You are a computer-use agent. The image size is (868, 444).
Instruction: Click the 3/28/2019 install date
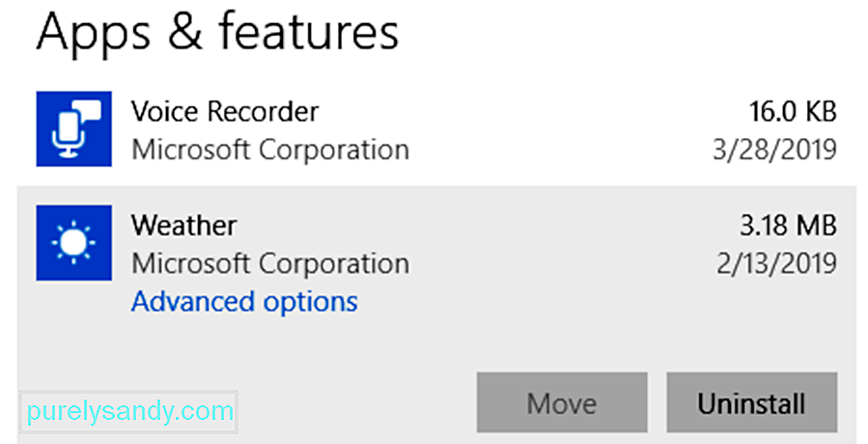(774, 150)
